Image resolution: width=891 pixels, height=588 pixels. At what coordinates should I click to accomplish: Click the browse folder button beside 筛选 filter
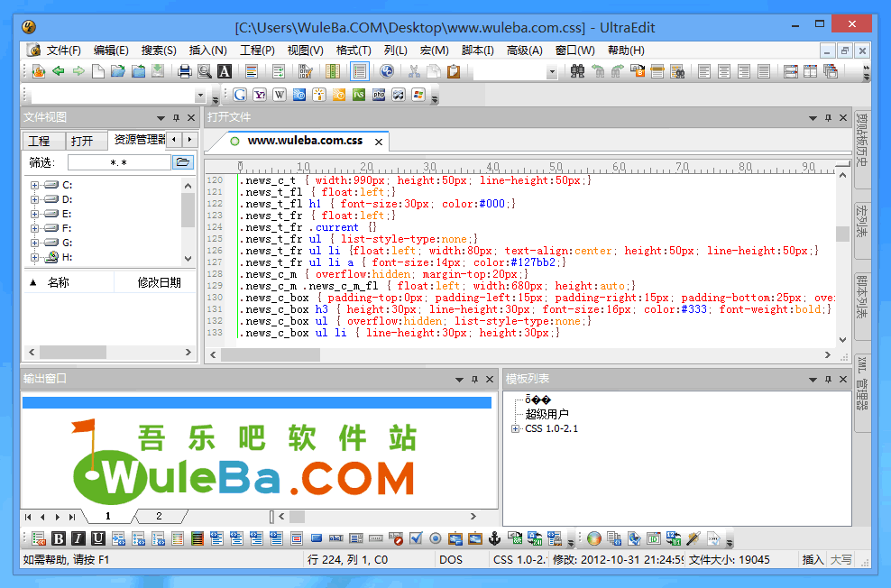point(182,162)
